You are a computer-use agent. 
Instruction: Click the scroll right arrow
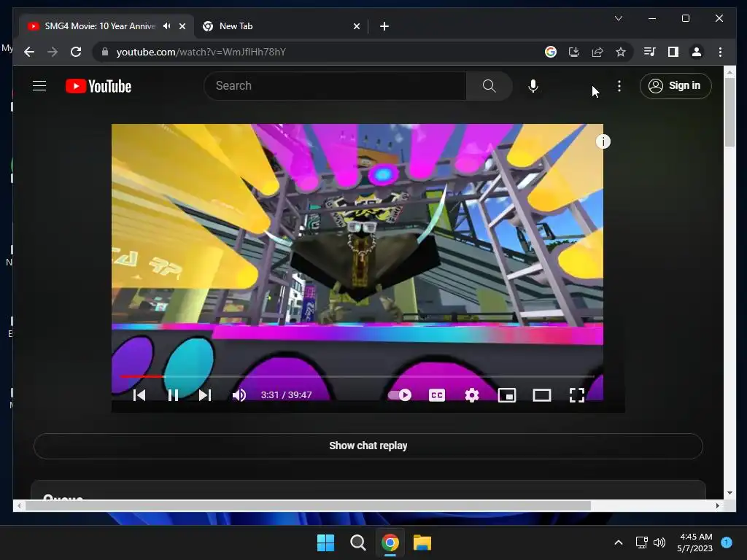tap(718, 506)
